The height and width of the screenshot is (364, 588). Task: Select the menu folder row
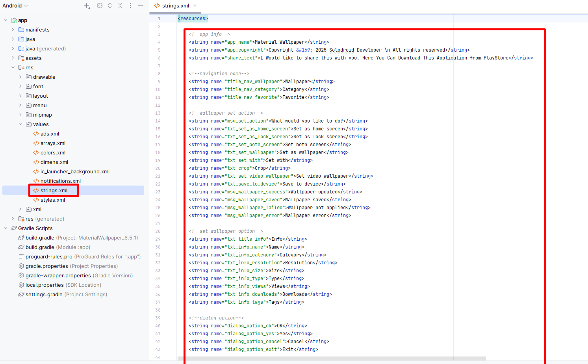click(73, 105)
